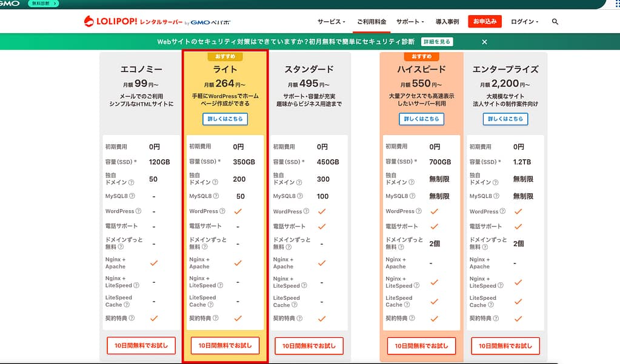
Task: Open the ログイン dropdown menu
Action: point(524,22)
